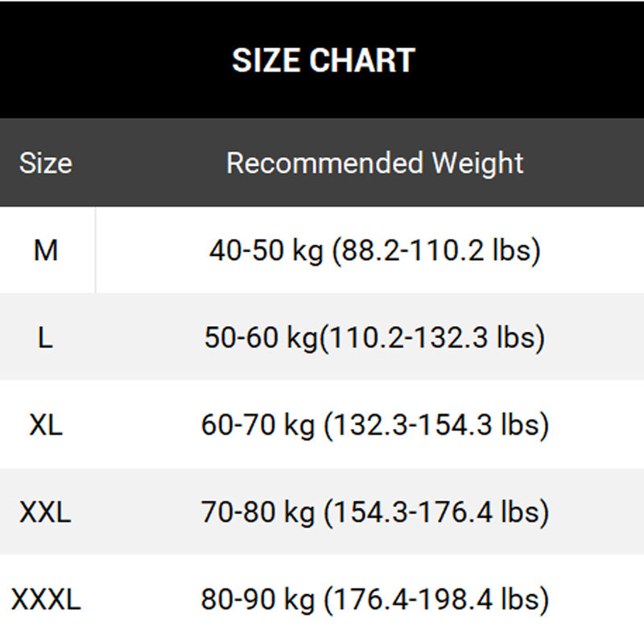
Task: Click the 80-90 kg weight range
Action: pyautogui.click(x=258, y=600)
